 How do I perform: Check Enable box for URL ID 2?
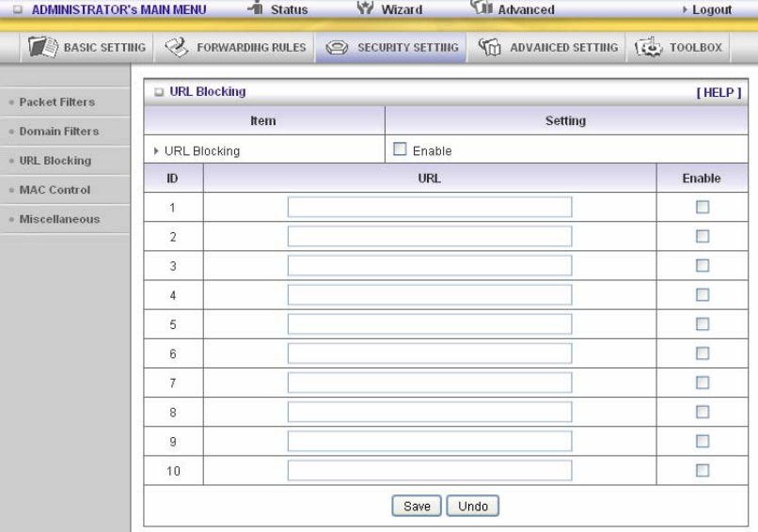pyautogui.click(x=703, y=236)
